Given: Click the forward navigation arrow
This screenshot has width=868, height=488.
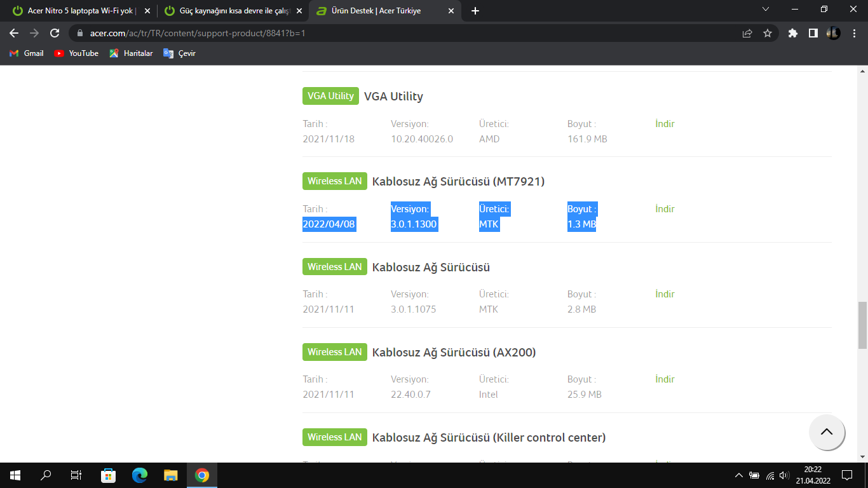Looking at the screenshot, I should click(x=34, y=33).
